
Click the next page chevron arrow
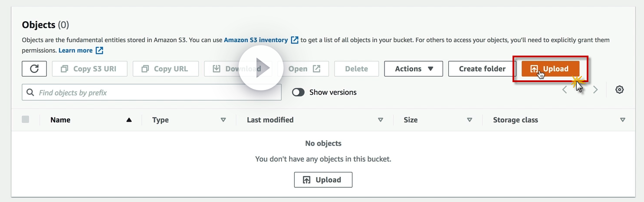click(x=595, y=90)
